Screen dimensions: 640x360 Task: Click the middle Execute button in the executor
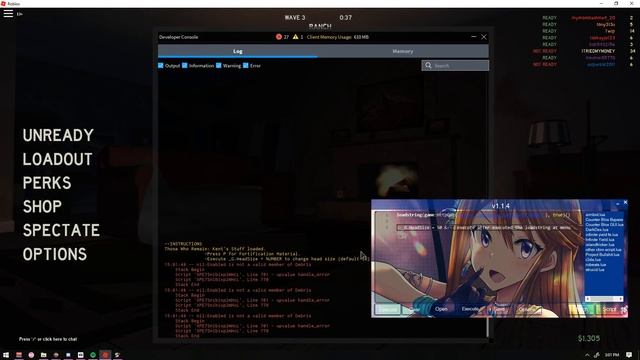[470, 309]
